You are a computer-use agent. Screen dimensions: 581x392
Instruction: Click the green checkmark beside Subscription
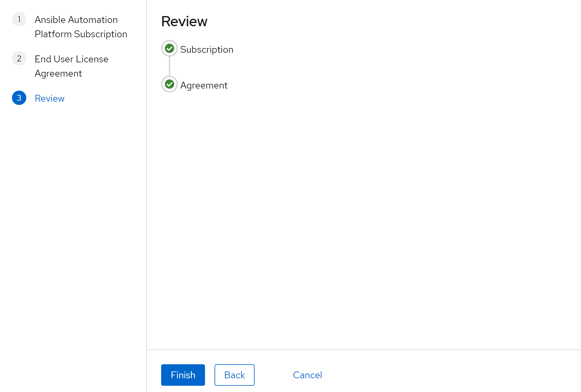click(169, 48)
